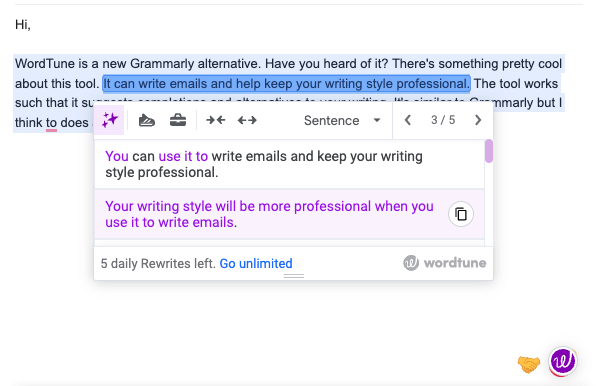Choose the Formal tone briefcase icon
The height and width of the screenshot is (386, 596).
click(178, 120)
